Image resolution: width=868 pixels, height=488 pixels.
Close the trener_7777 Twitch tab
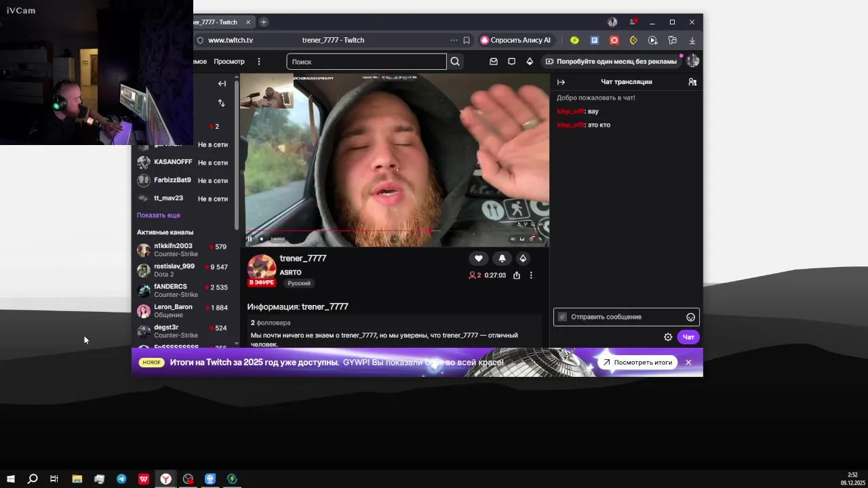click(248, 22)
